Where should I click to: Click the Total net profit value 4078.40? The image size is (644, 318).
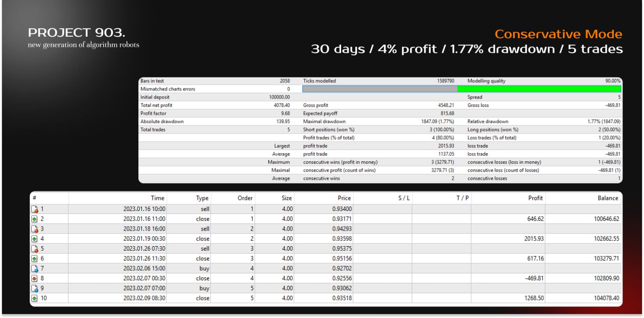coord(281,105)
